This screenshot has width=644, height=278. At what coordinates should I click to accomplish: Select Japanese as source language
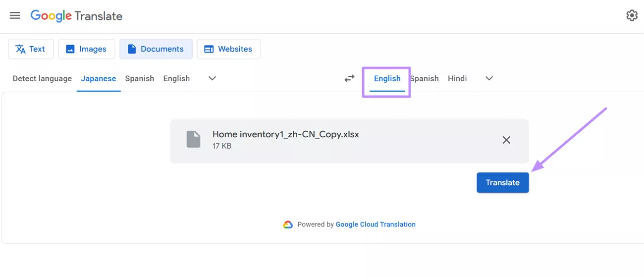tap(99, 78)
